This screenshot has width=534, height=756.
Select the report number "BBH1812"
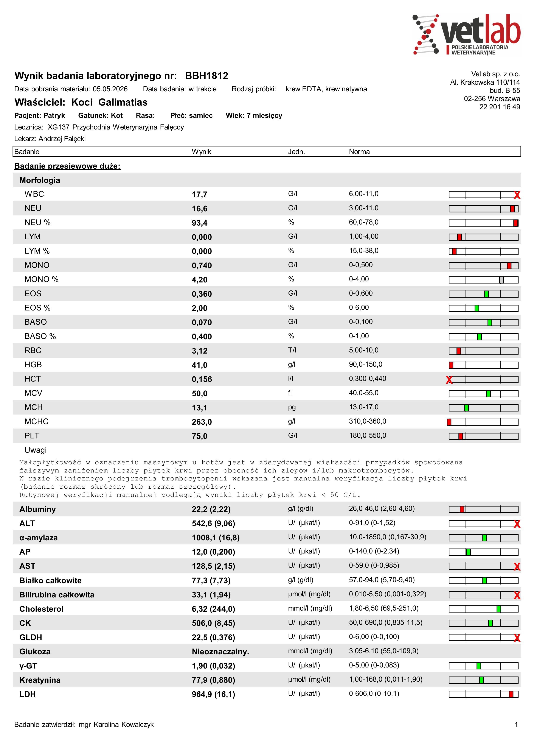(207, 76)
